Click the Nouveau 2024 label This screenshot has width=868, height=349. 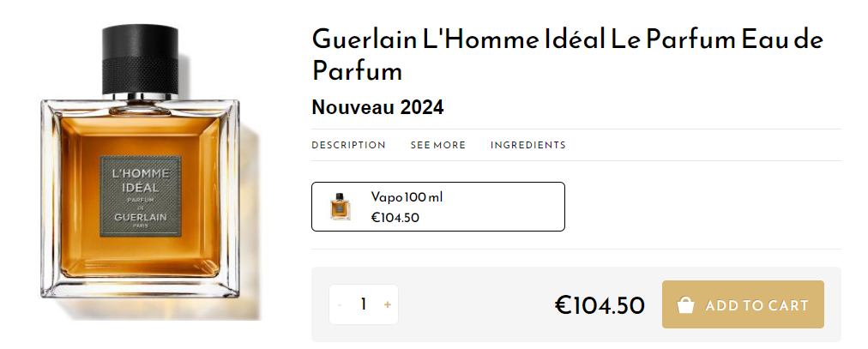click(x=377, y=107)
